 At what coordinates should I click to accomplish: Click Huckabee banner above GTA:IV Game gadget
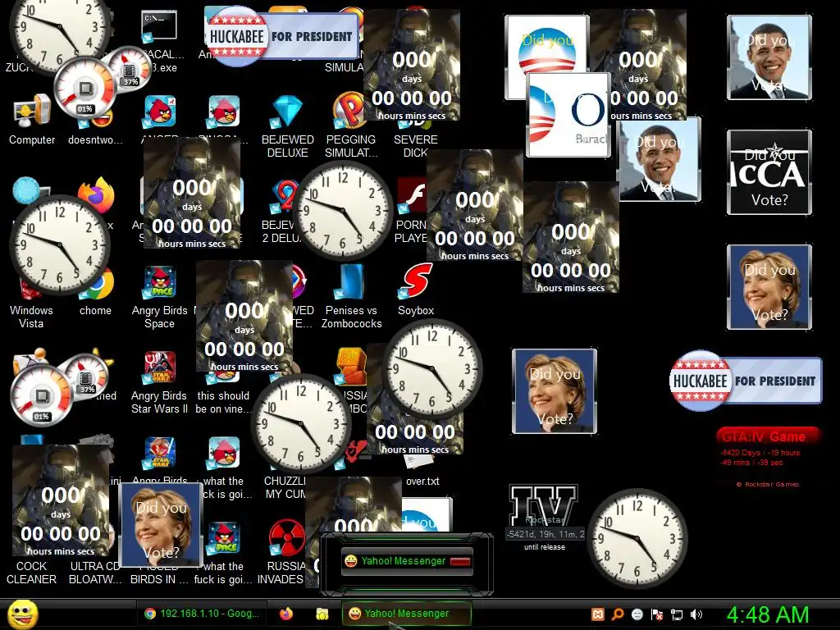point(745,381)
